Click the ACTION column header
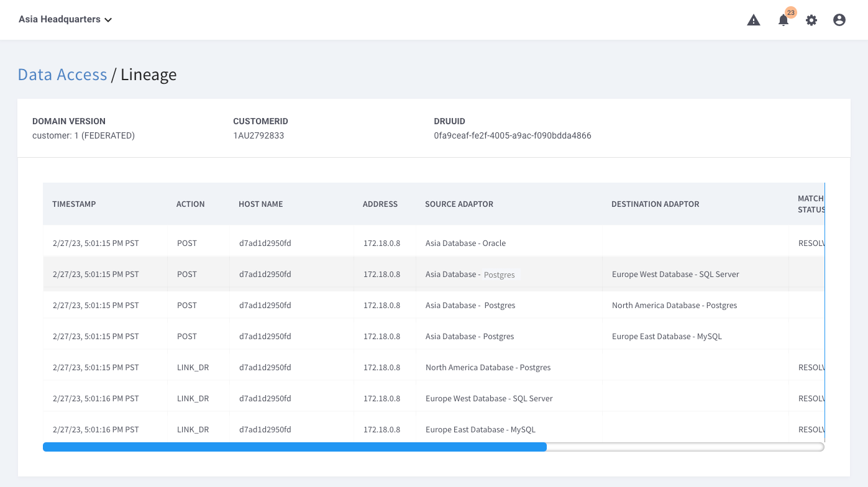 pos(190,204)
